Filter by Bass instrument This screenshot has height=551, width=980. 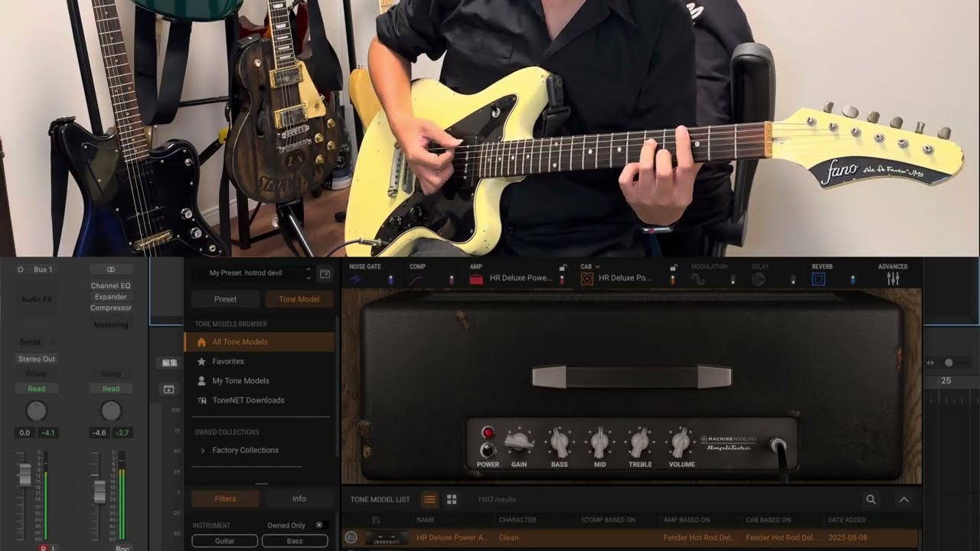coord(295,541)
